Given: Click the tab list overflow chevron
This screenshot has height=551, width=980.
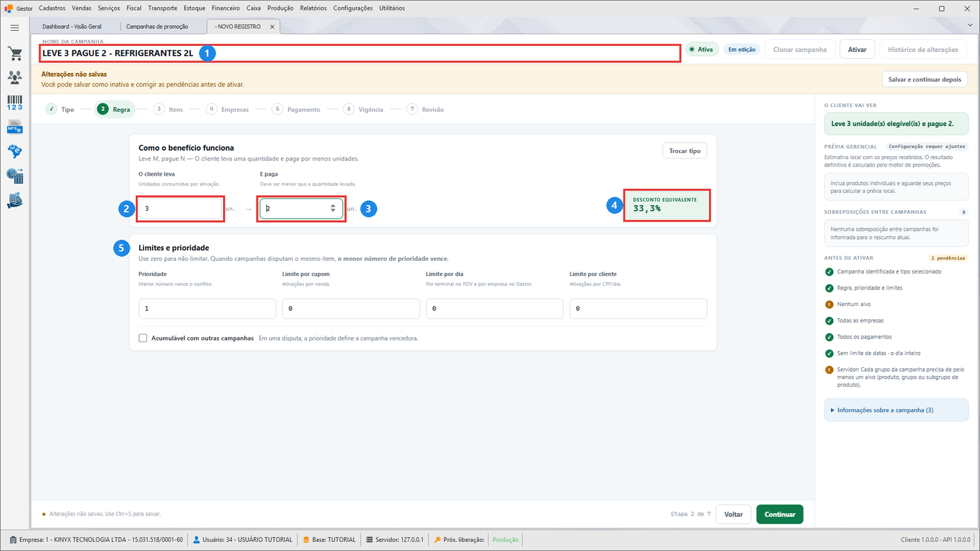Looking at the screenshot, I should click(x=970, y=25).
